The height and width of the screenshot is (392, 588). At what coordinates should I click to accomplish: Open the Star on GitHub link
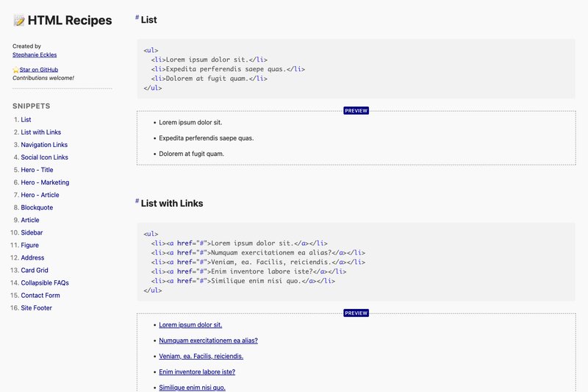[39, 70]
